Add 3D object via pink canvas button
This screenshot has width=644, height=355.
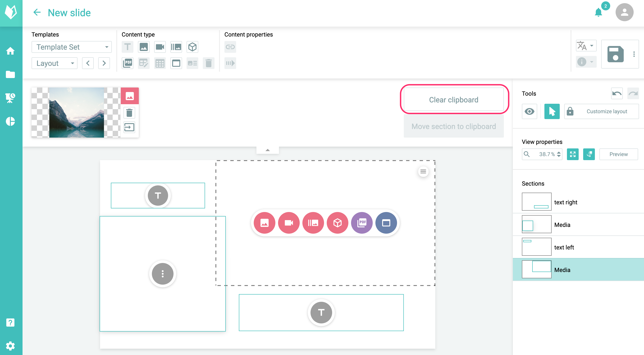[x=338, y=223]
